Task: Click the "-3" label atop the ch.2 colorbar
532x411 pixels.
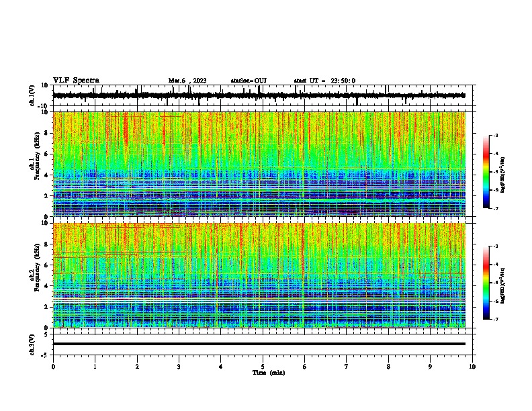Action: point(495,246)
